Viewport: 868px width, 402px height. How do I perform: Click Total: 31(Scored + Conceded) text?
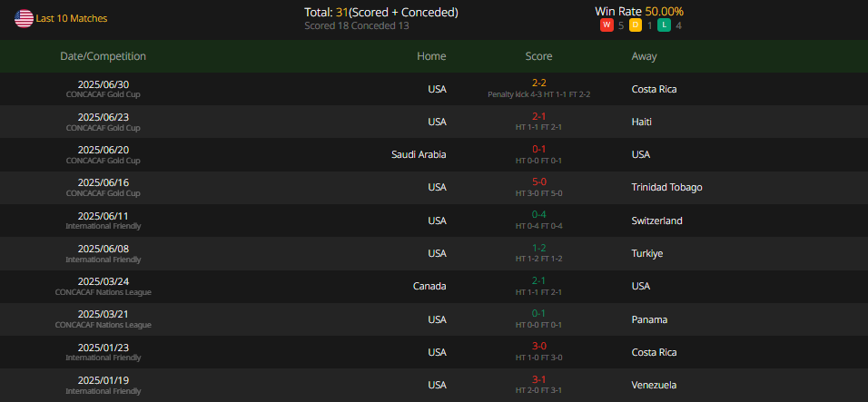click(x=381, y=12)
